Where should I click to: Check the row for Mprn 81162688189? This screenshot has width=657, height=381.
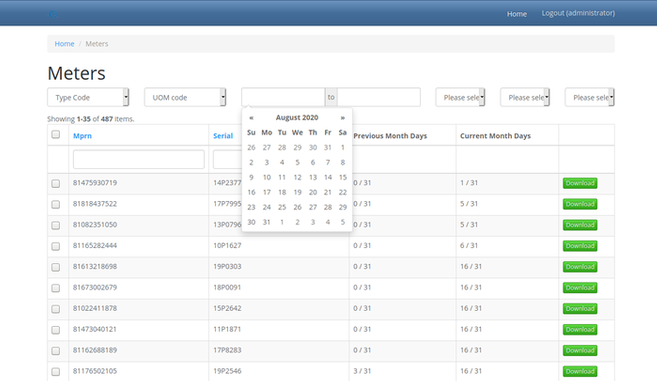click(x=56, y=351)
